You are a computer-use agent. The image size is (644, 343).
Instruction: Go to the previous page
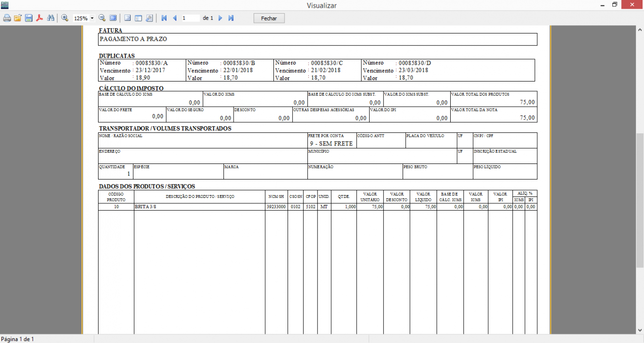click(x=175, y=18)
